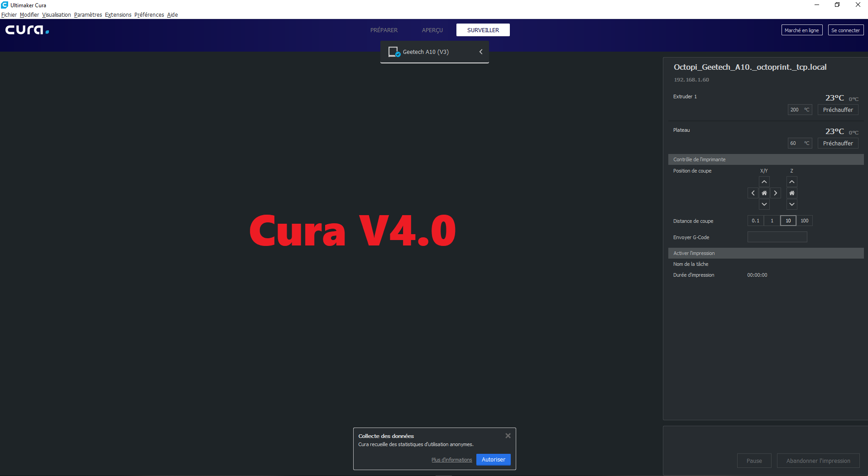The width and height of the screenshot is (868, 476).
Task: Click the Activer l'impression header
Action: (766, 253)
